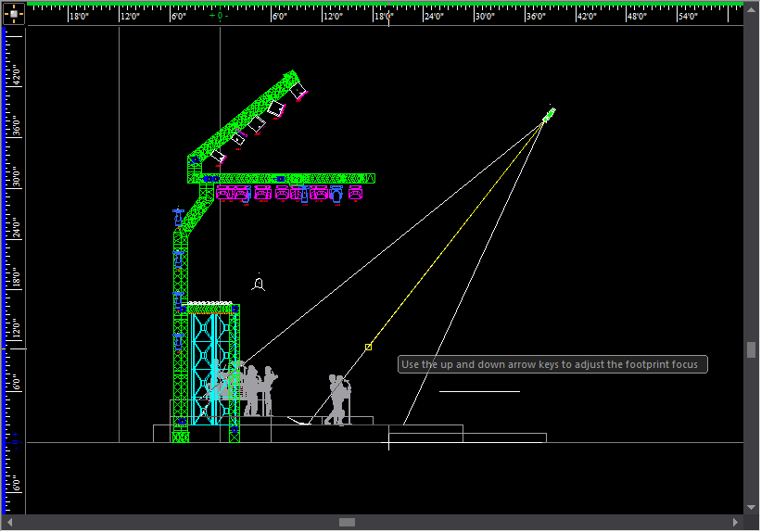Select the rightmost magenta moving light fixture
The width and height of the screenshot is (761, 532).
(x=354, y=193)
